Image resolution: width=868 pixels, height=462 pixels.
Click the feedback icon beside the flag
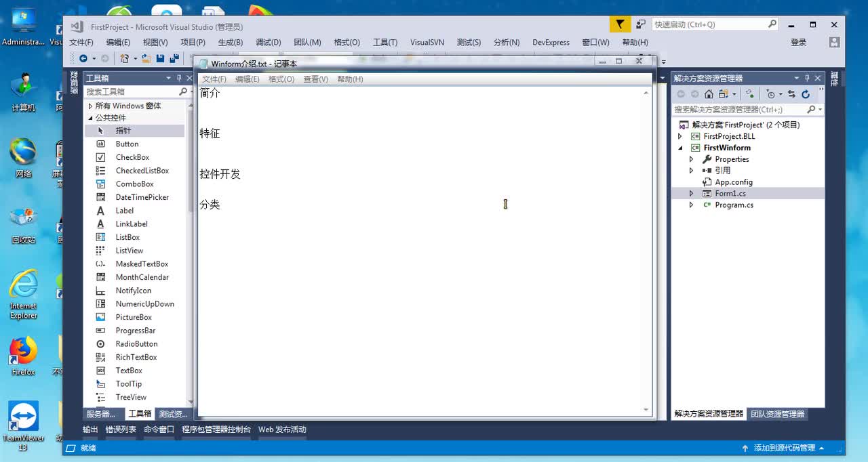[641, 24]
